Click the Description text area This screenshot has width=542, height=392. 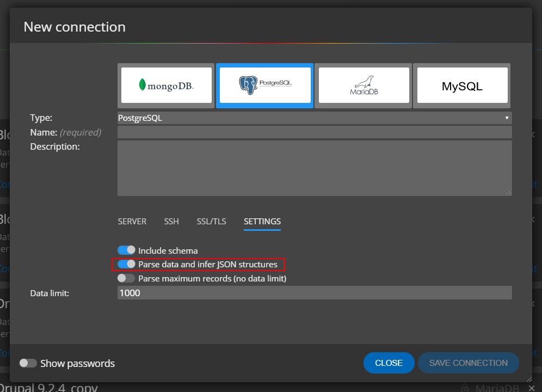tap(315, 168)
